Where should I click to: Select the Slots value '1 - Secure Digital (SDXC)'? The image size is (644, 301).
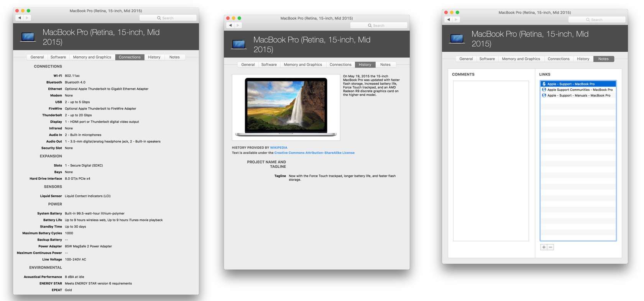84,165
